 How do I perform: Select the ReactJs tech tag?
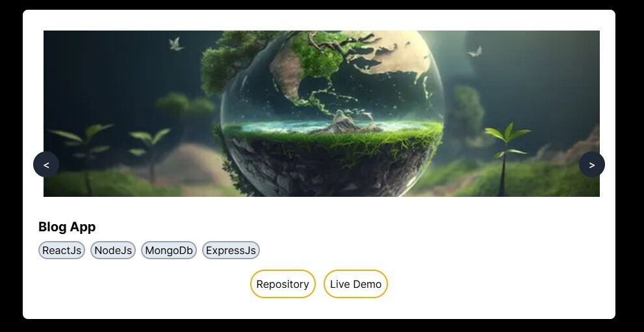tap(62, 250)
